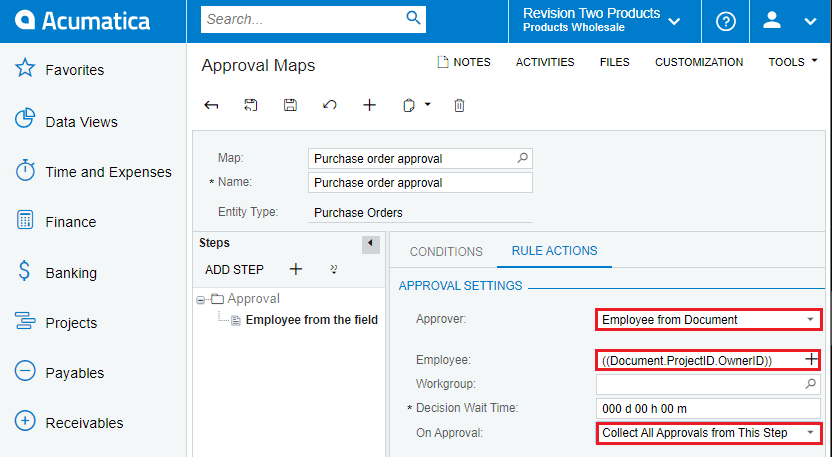Click the small arrows icon in Steps toolbar
The image size is (832, 457).
click(334, 269)
